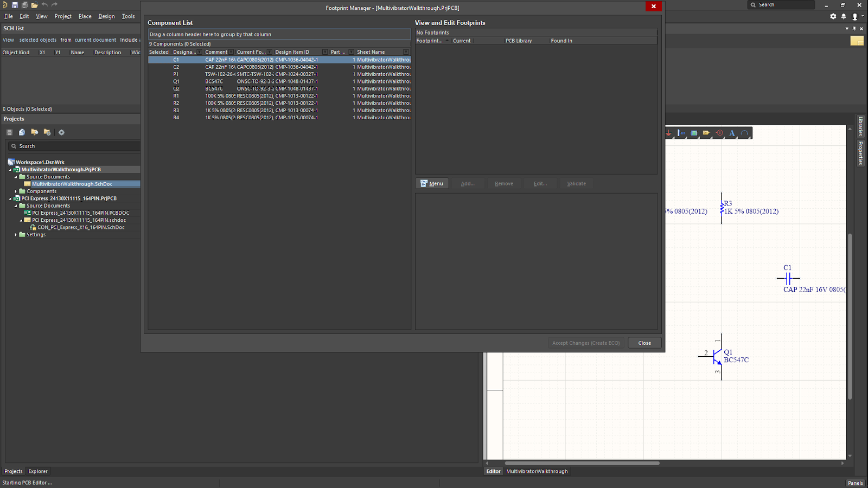This screenshot has height=488, width=868.
Task: Select the Place bus entry/signal harness tool
Action: pos(681,133)
